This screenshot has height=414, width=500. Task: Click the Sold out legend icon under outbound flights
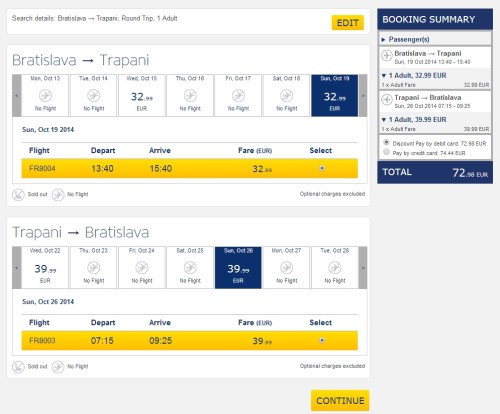[18, 195]
